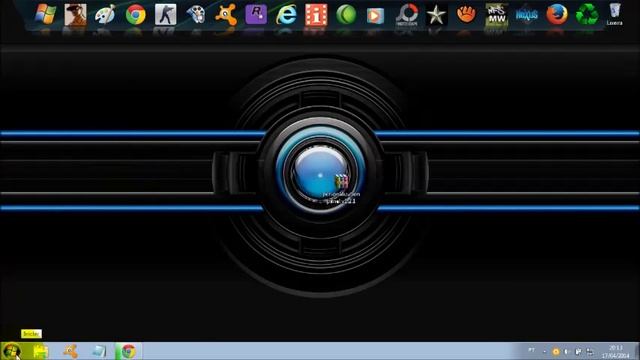Switch to the Chrome taskbar window
Viewport: 640px width, 360px height.
(129, 351)
